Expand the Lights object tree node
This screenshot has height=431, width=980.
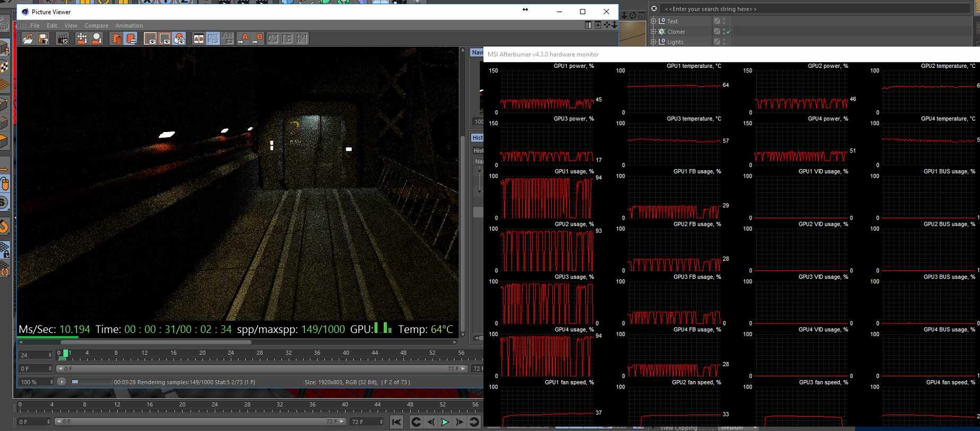coord(654,42)
